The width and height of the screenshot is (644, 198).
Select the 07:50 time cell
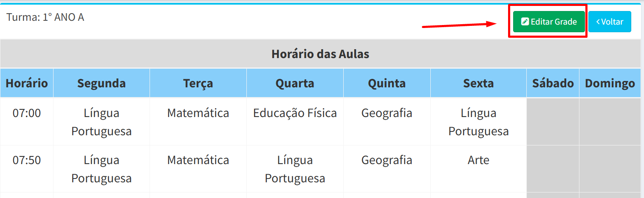coord(27,169)
